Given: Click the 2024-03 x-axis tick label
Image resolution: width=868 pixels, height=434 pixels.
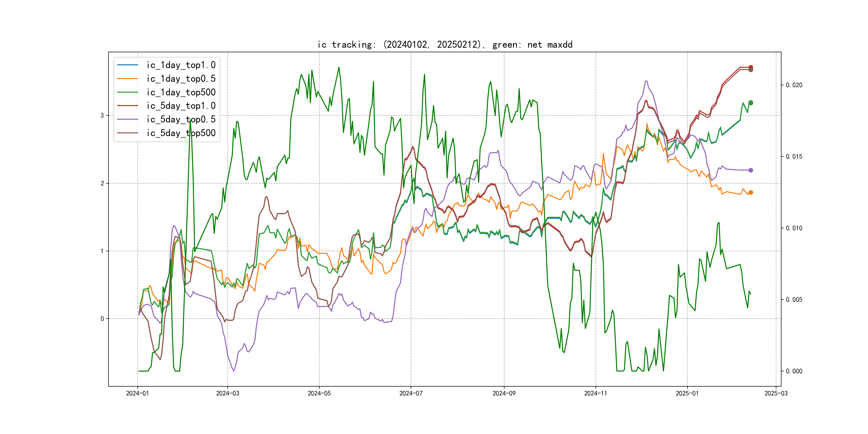Looking at the screenshot, I should (x=227, y=393).
